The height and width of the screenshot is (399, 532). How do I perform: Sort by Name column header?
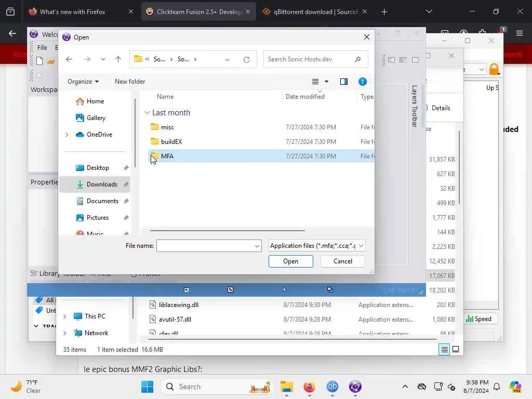(x=165, y=97)
